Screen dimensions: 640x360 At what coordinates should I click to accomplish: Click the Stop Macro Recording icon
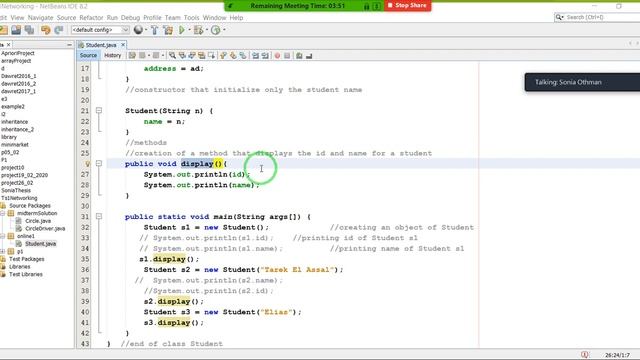287,56
